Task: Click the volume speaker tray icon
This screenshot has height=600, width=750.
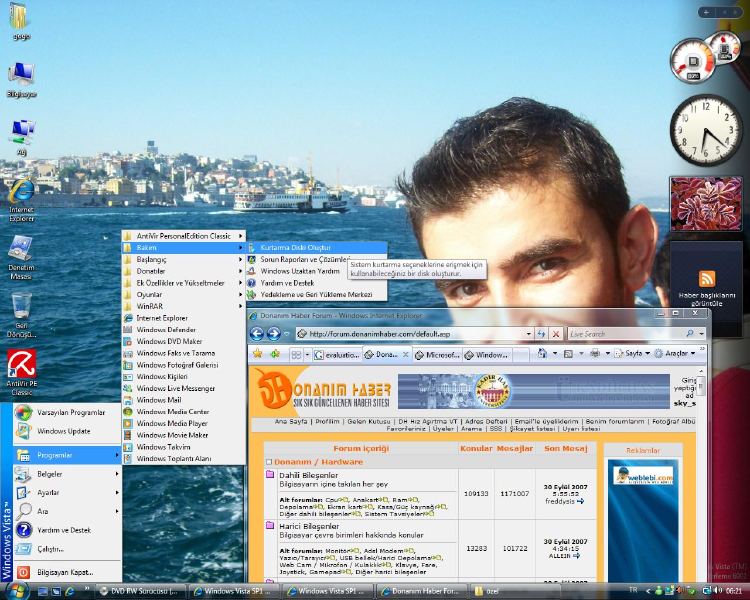Action: pyautogui.click(x=718, y=591)
